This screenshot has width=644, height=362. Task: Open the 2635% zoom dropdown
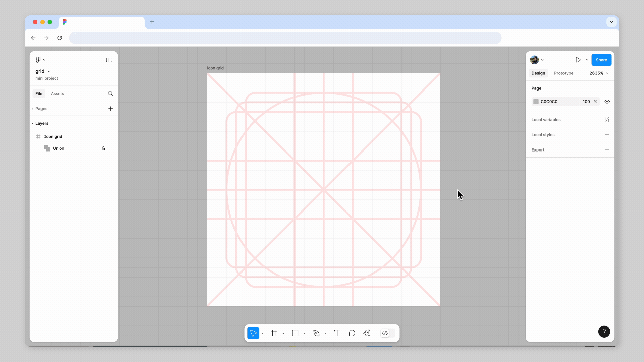coord(599,73)
